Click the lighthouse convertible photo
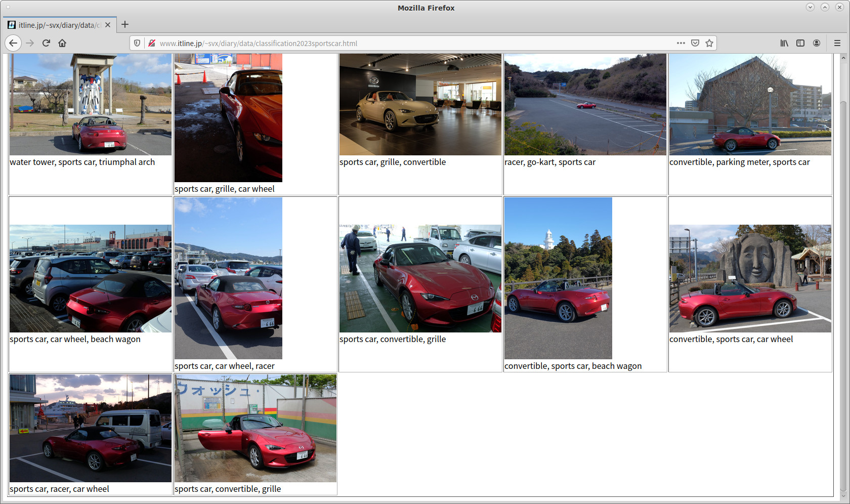The height and width of the screenshot is (504, 850). (x=558, y=278)
